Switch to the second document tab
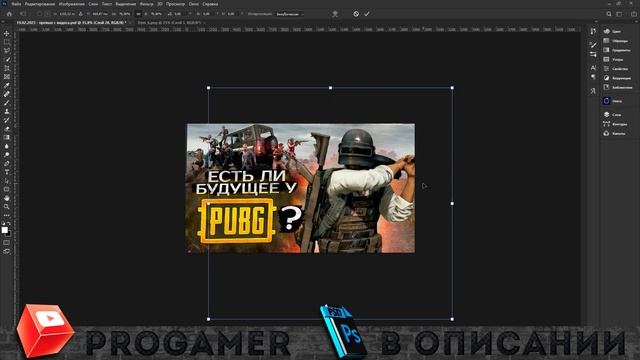Image resolution: width=640 pixels, height=360 pixels. point(169,23)
